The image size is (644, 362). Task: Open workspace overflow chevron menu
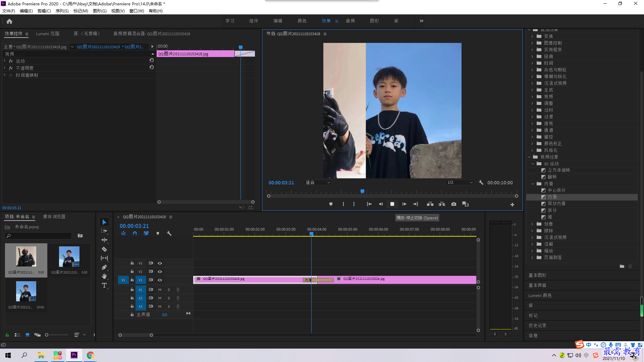(422, 21)
